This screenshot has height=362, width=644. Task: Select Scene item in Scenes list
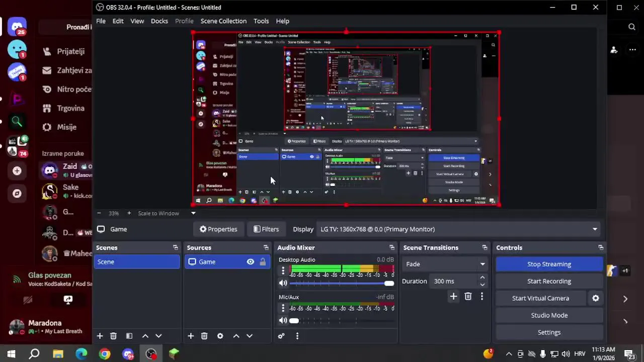click(136, 262)
